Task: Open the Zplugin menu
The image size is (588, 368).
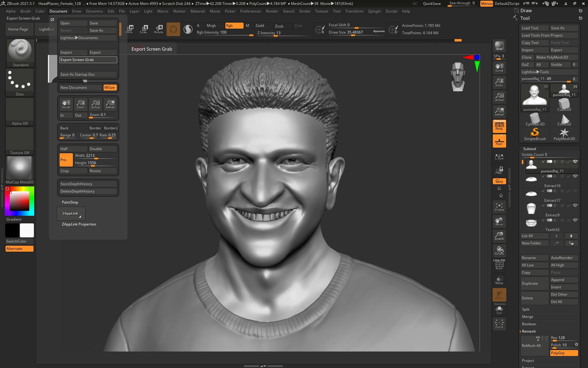Action: (x=374, y=11)
